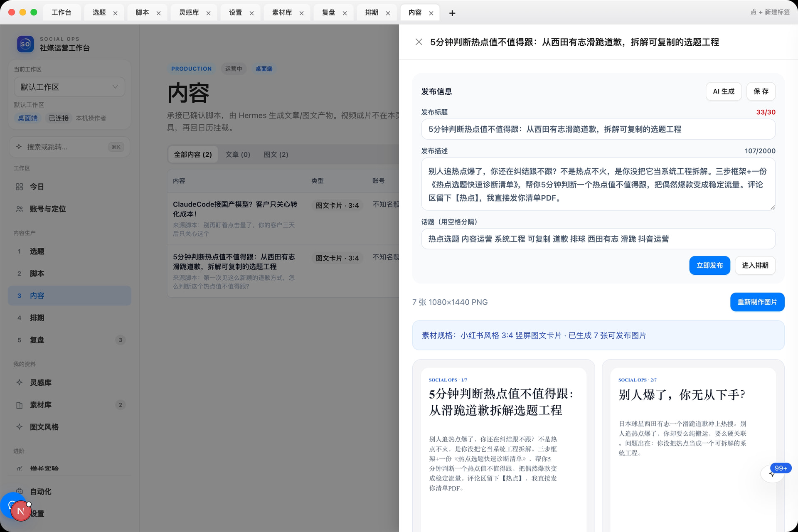This screenshot has height=532, width=798.
Task: Click the 今日 grid icon
Action: coord(19,187)
